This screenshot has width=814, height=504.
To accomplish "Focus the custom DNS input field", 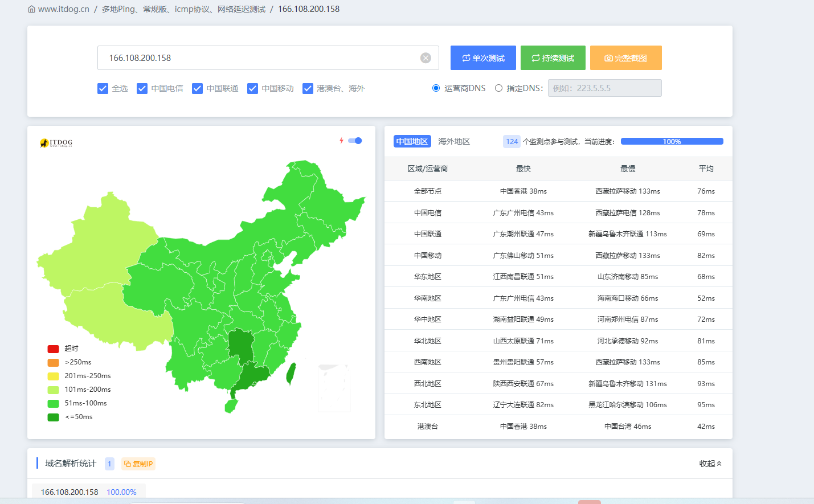I will coord(605,88).
